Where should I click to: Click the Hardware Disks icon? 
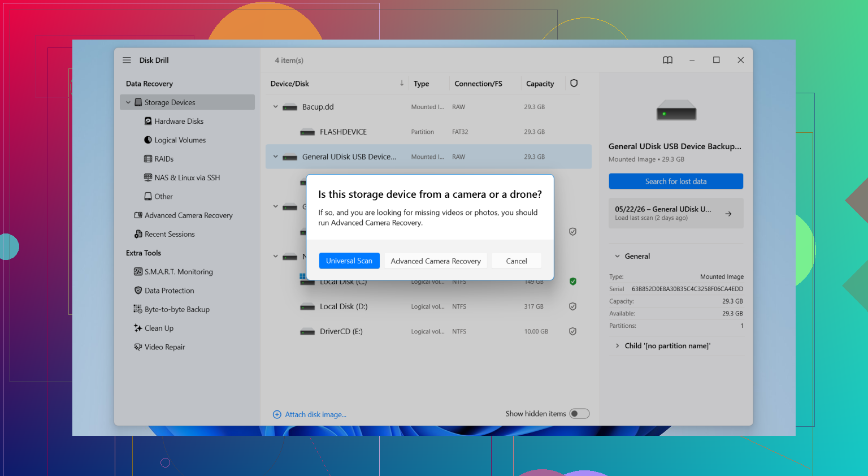tap(148, 121)
